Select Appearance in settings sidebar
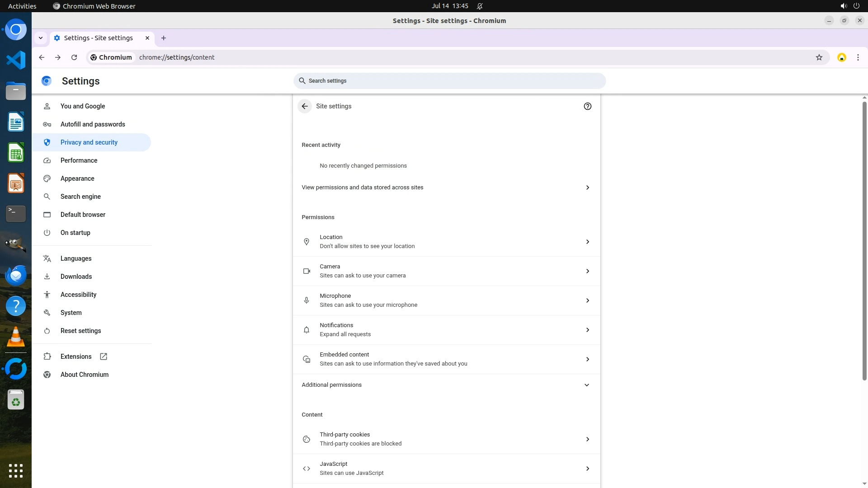This screenshot has height=488, width=868. (x=77, y=178)
